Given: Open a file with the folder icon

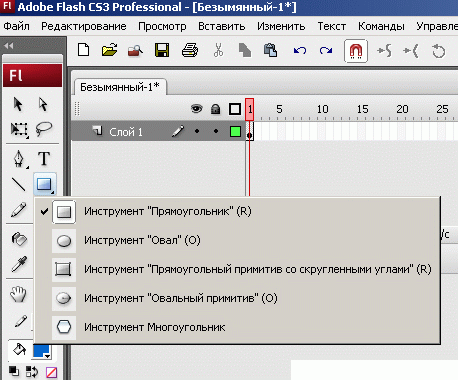Looking at the screenshot, I should [109, 51].
